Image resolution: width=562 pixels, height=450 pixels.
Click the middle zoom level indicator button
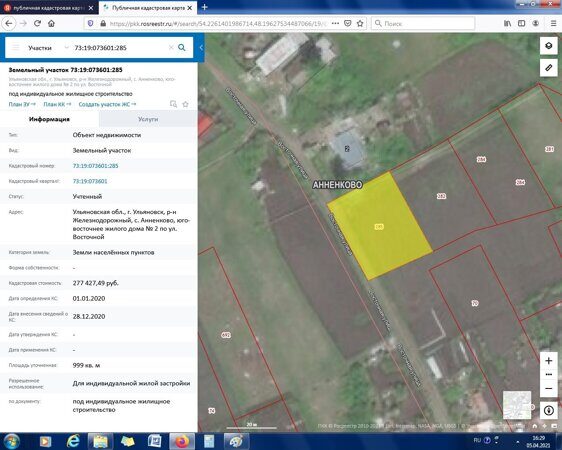click(x=548, y=375)
